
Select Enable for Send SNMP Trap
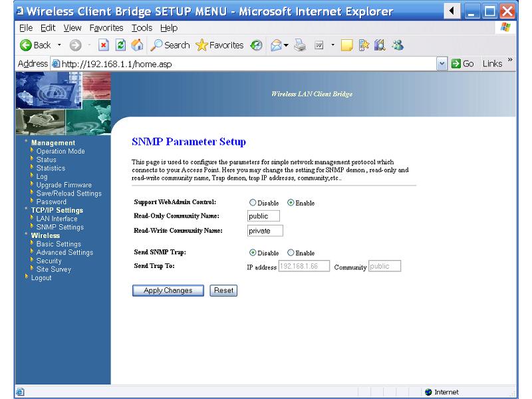click(291, 253)
